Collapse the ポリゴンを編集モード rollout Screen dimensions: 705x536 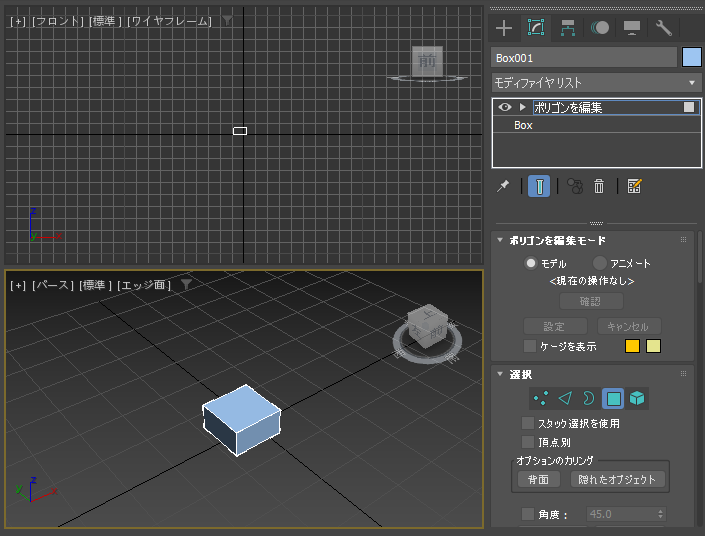(x=500, y=240)
